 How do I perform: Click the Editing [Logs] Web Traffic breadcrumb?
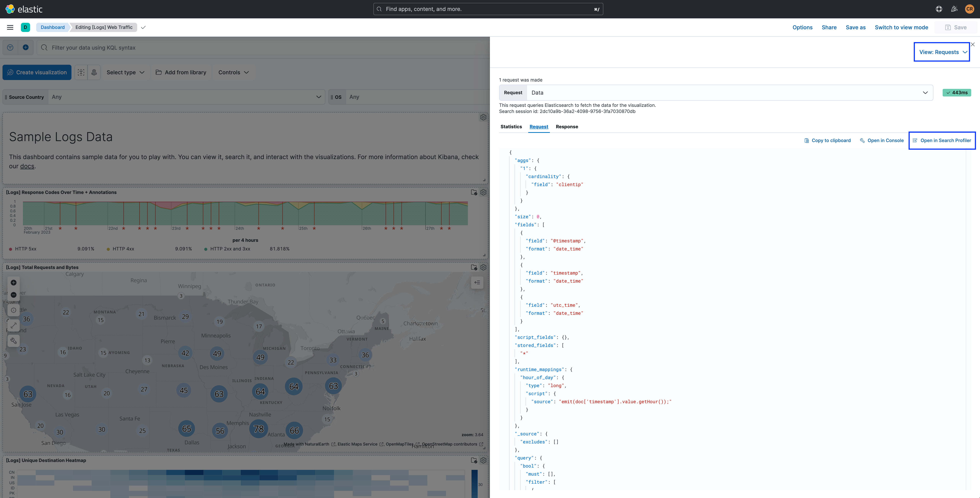pos(104,27)
